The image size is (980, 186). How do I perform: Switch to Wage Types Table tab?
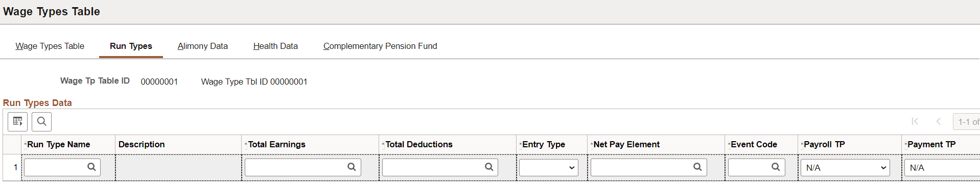coord(50,46)
